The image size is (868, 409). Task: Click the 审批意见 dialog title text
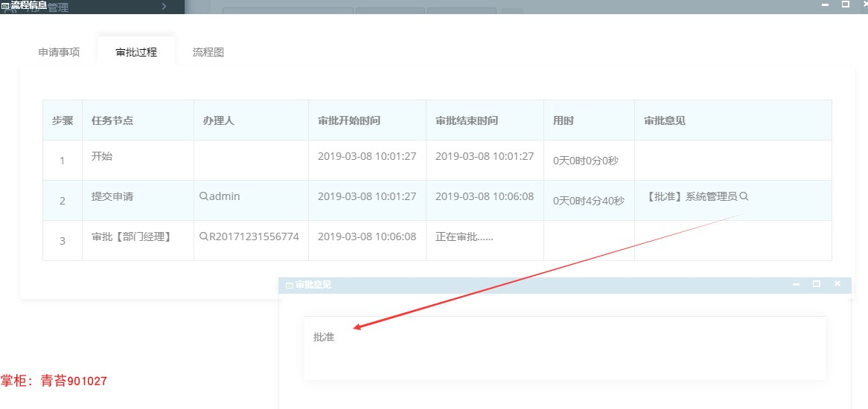313,286
